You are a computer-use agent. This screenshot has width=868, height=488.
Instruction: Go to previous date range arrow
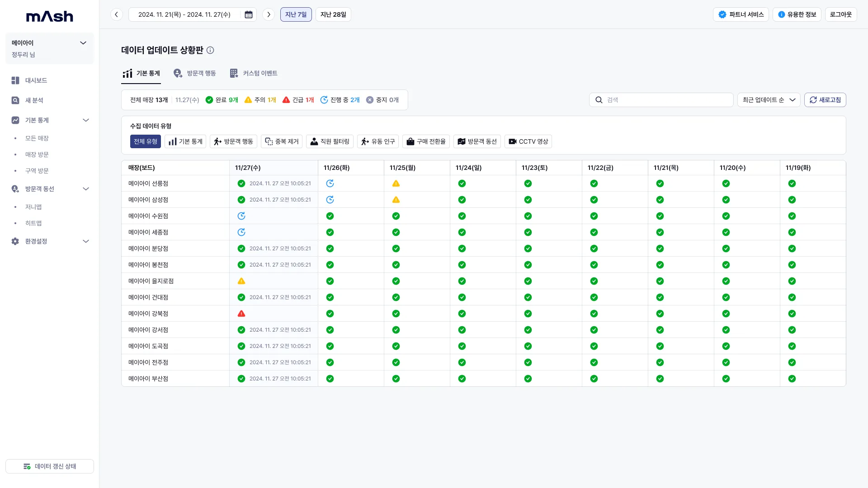click(117, 14)
